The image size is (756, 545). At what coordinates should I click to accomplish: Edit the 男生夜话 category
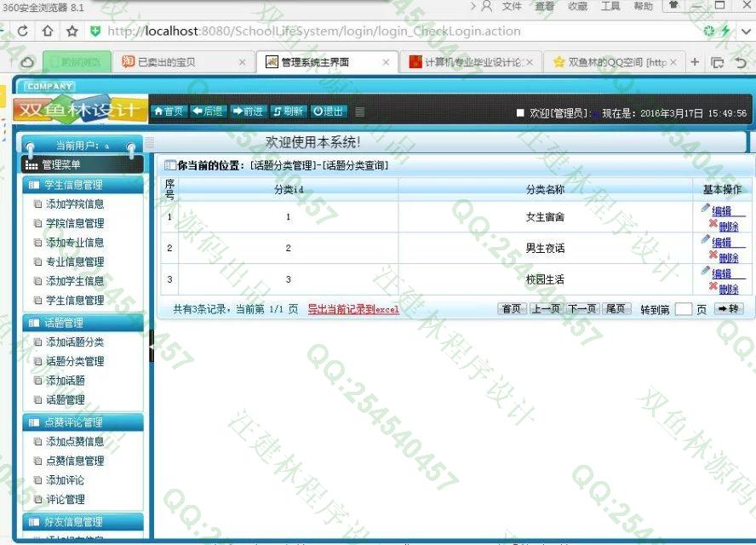(x=722, y=242)
